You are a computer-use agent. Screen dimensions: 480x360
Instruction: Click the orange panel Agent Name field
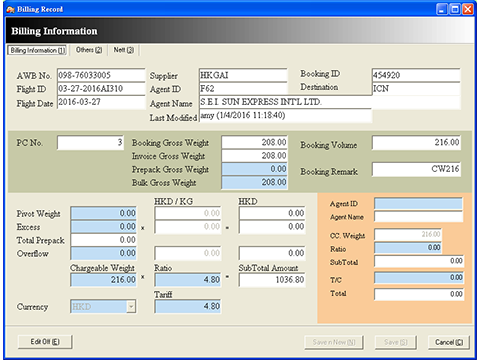419,217
